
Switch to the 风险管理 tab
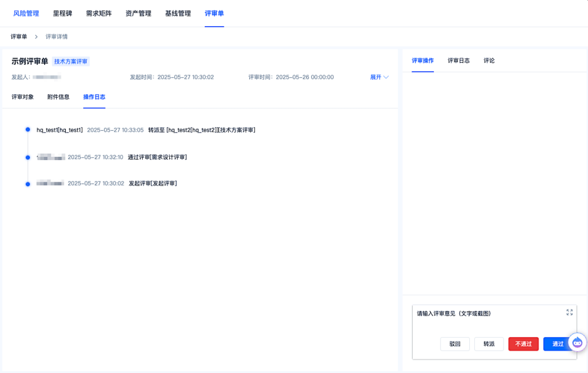(26, 14)
